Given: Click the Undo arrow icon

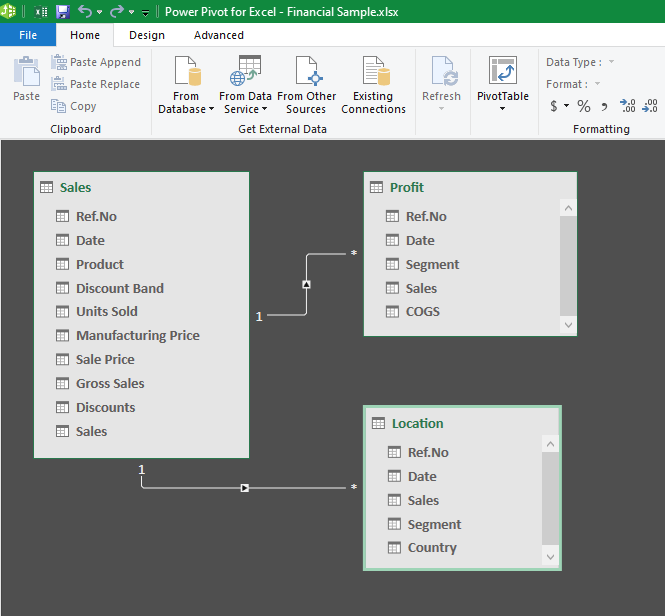Looking at the screenshot, I should [x=84, y=12].
